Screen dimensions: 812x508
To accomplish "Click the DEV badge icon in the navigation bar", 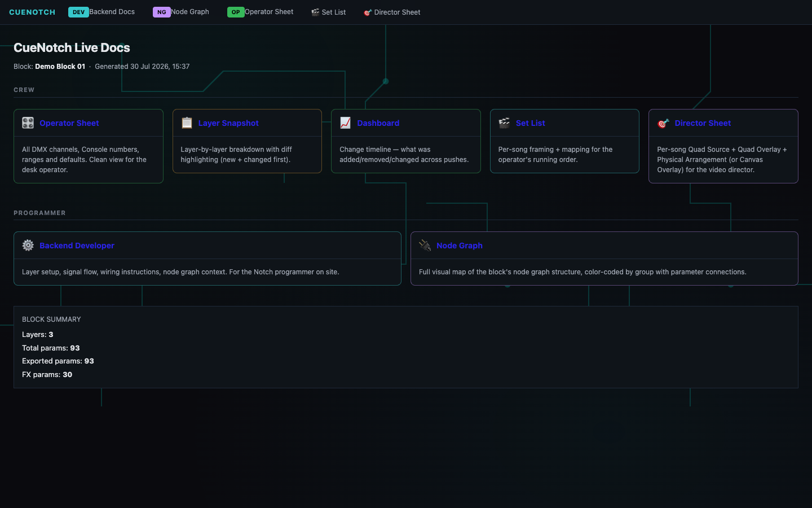I will [78, 12].
